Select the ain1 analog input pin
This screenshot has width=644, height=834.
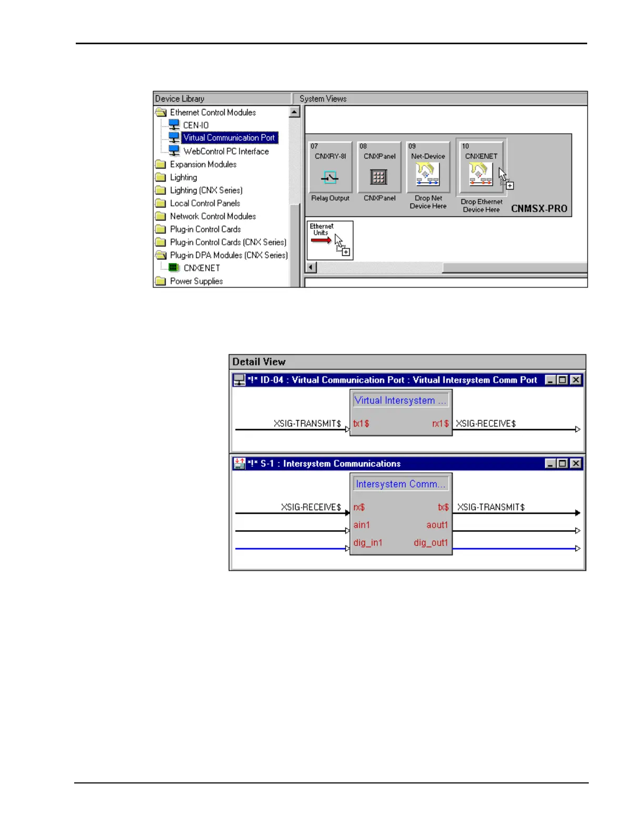tap(361, 525)
